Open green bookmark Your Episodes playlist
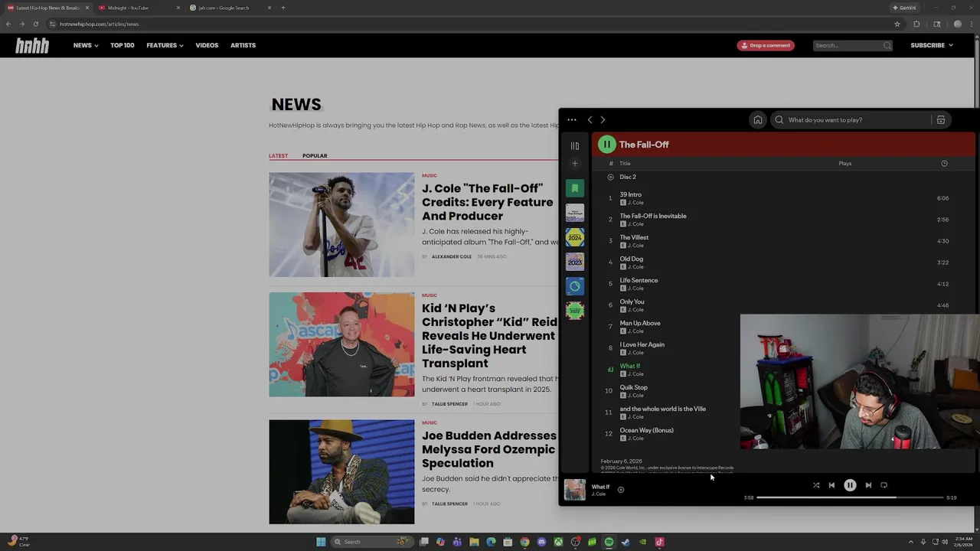The image size is (980, 551). [x=575, y=188]
